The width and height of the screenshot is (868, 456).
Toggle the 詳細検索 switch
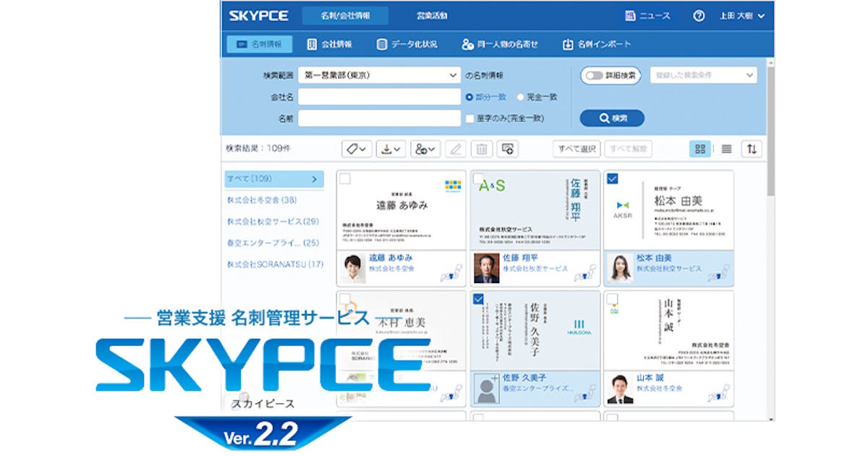point(594,75)
